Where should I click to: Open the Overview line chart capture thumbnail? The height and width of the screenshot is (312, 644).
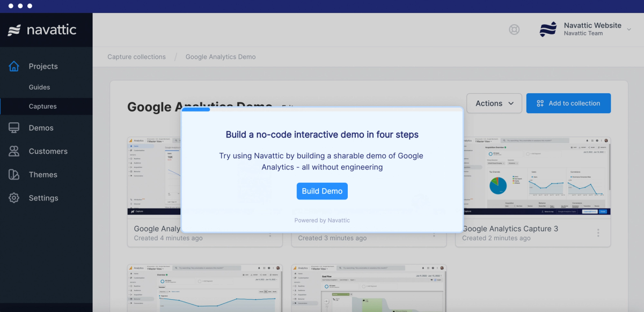coord(204,288)
